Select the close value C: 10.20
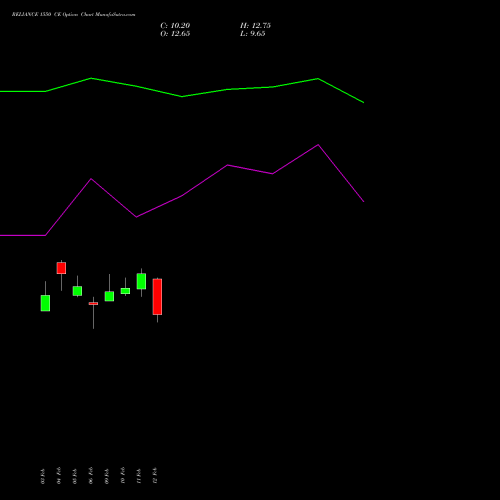 [175, 26]
